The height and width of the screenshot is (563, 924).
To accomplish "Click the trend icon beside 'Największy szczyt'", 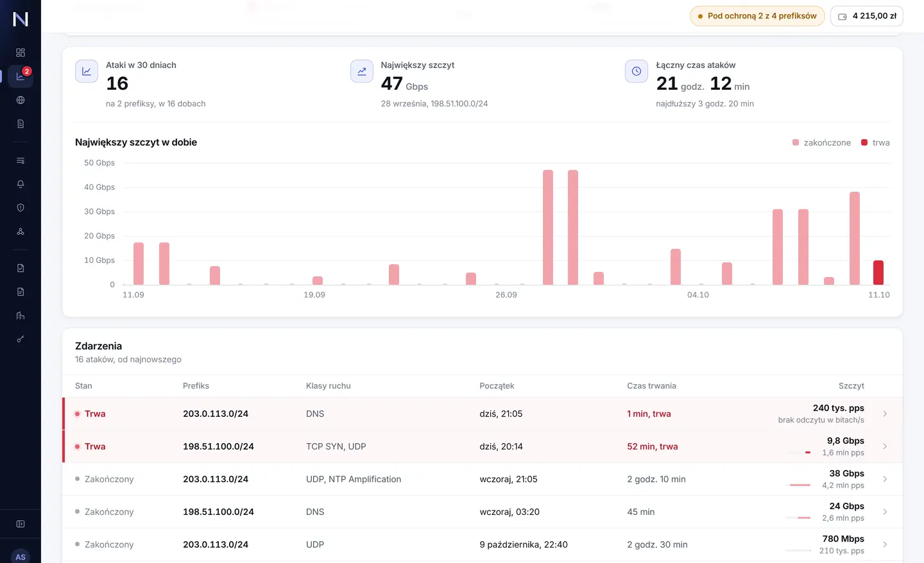I will point(362,71).
